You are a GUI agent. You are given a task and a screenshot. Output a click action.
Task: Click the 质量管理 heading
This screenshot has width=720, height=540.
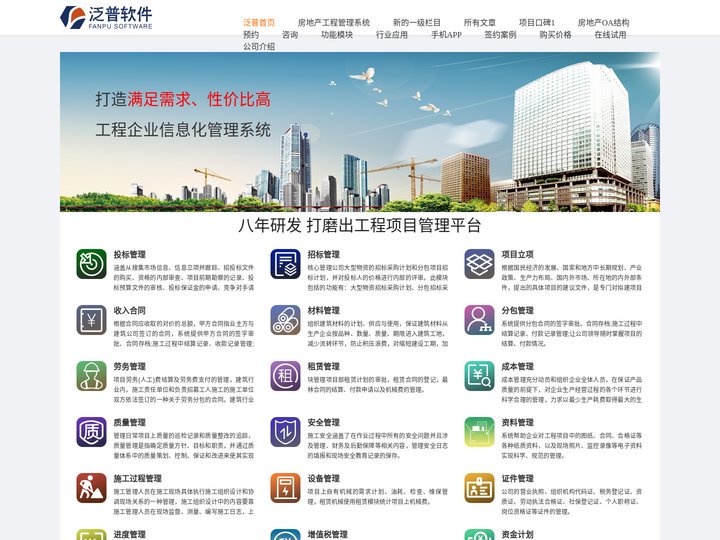129,422
